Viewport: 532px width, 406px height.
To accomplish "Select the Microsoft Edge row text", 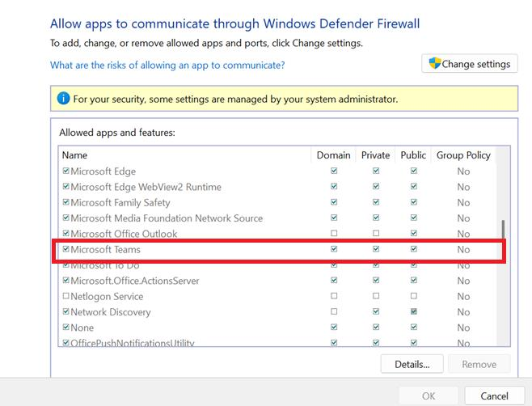I will [103, 171].
